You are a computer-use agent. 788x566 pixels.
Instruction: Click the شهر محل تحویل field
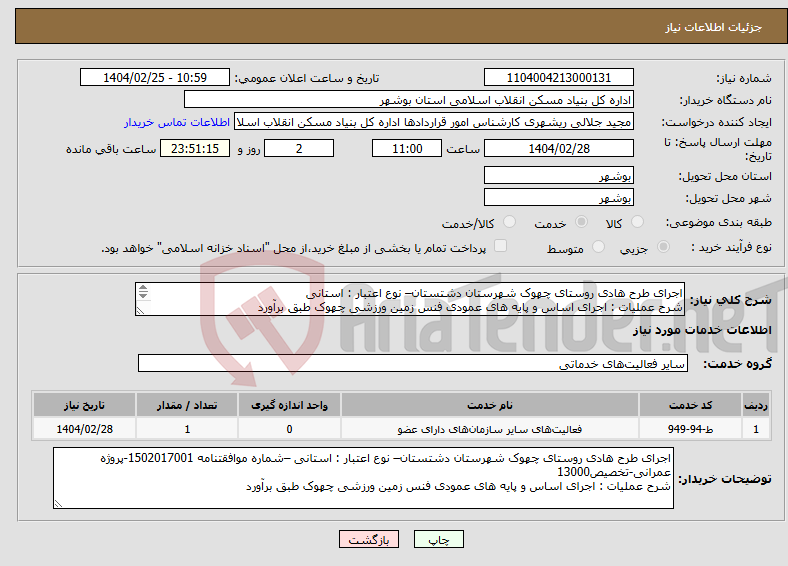(558, 197)
